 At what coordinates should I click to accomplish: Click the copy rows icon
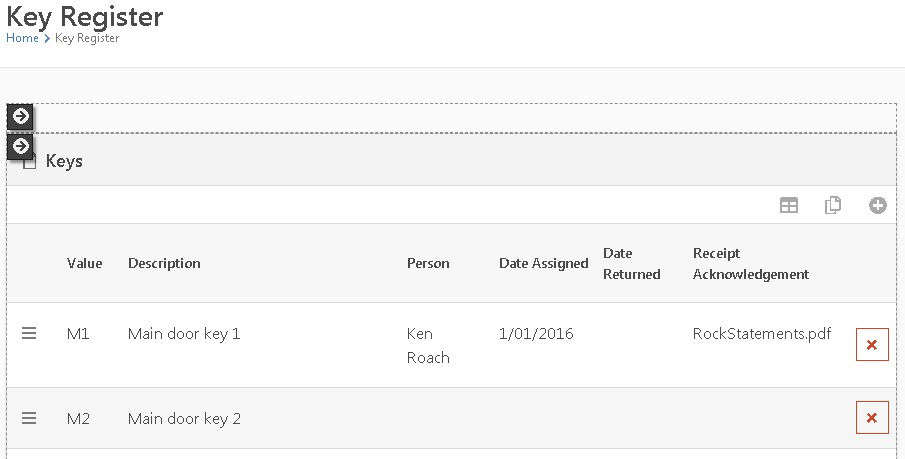pyautogui.click(x=832, y=205)
